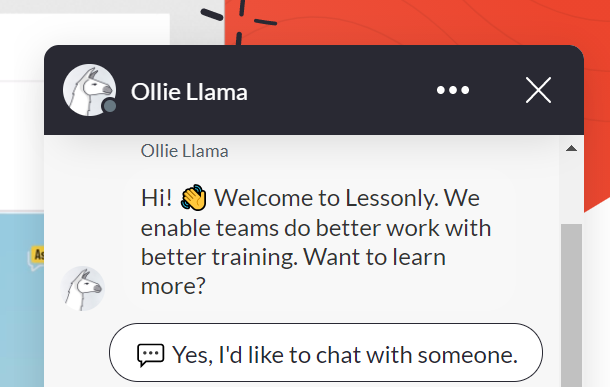Viewport: 610px width, 387px height.
Task: Click the speech bubble icon in reply button
Action: (151, 355)
